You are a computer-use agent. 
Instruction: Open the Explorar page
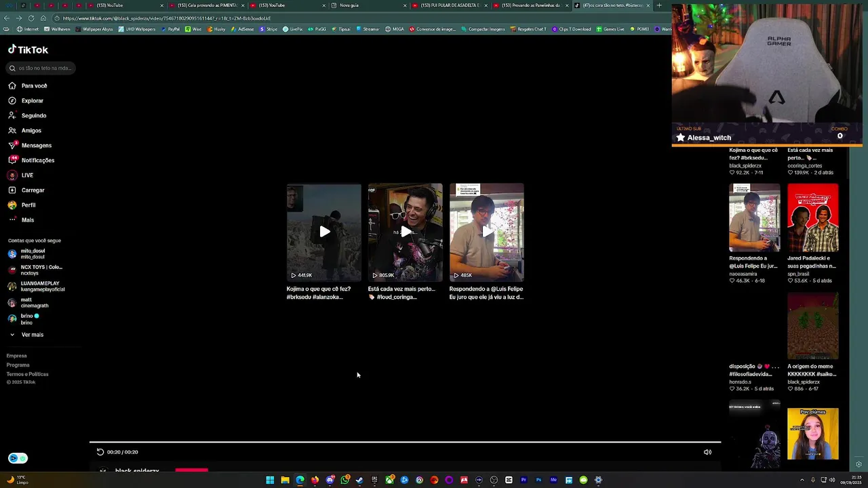click(x=26, y=100)
